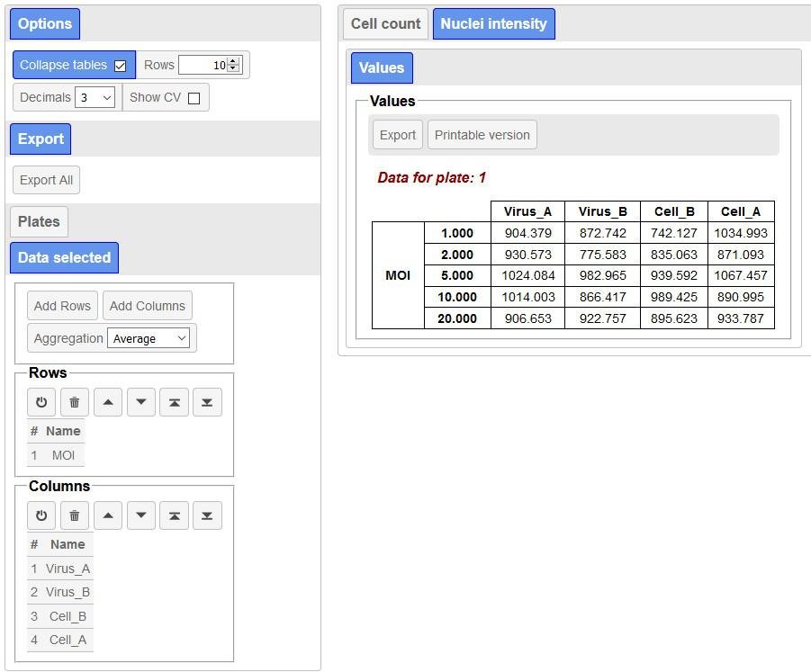The width and height of the screenshot is (811, 672).
Task: Expand the Plates section header
Action: 39,222
